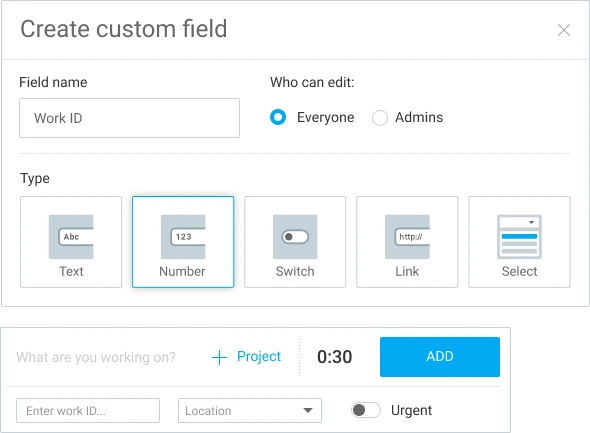Viewport: 590px width, 433px height.
Task: Choose the Number field type
Action: click(183, 242)
